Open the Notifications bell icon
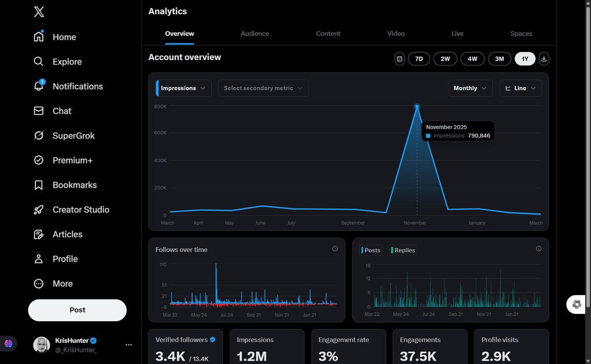The image size is (591, 364). (39, 86)
